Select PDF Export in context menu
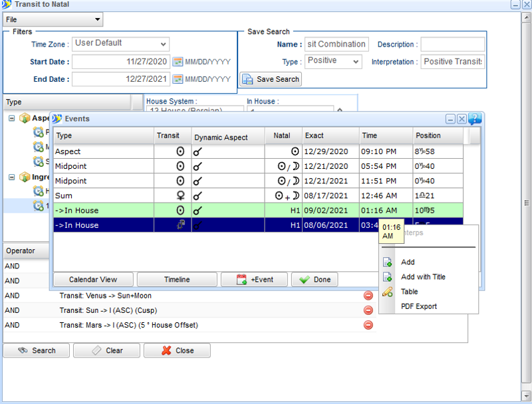Screen dimensions: 532x404 pos(419,306)
